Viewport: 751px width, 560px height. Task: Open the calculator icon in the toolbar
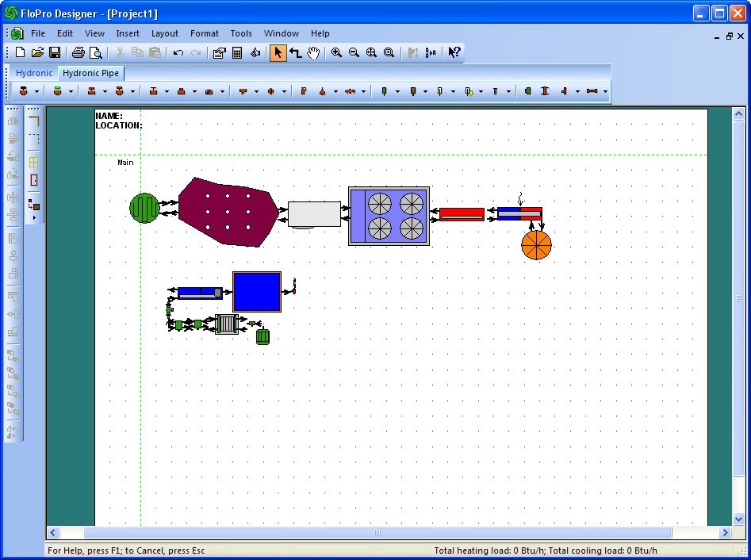(x=237, y=53)
